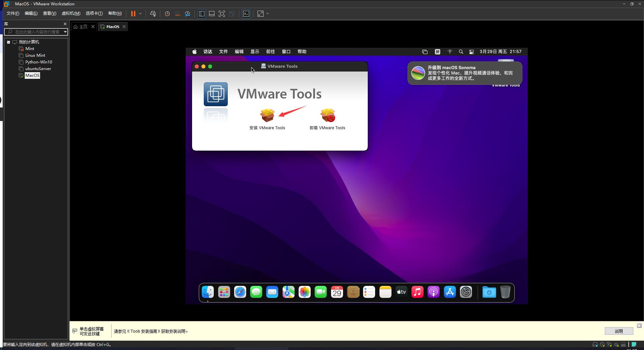Open the 虚拟机(M) menu
Viewport: 644px width, 350px height.
point(71,13)
